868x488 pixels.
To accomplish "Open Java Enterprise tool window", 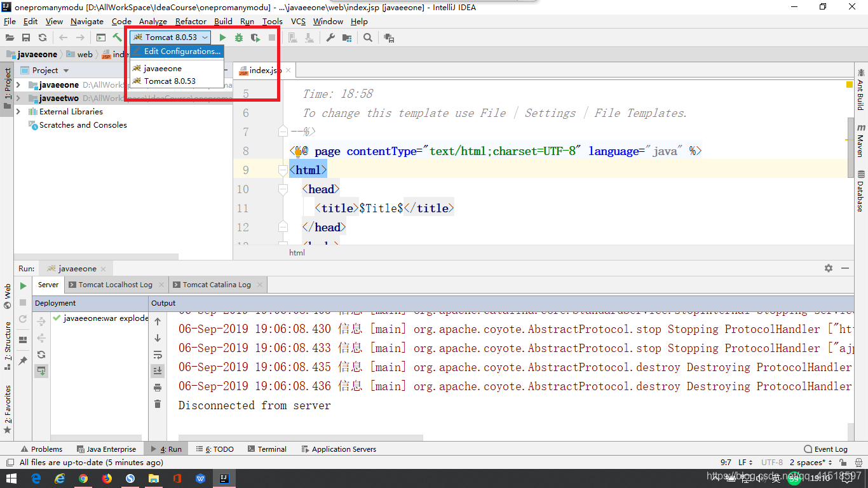I will 106,449.
